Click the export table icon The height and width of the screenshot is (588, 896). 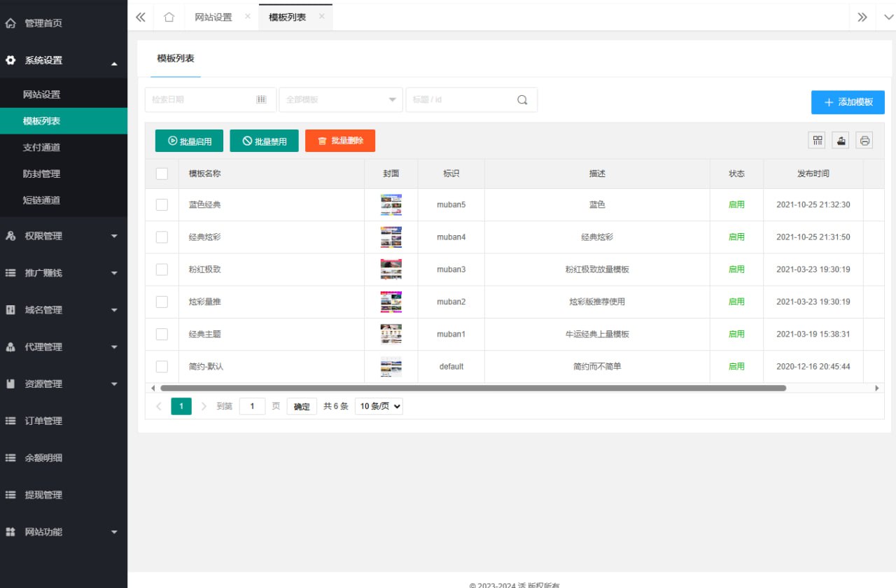(x=841, y=141)
